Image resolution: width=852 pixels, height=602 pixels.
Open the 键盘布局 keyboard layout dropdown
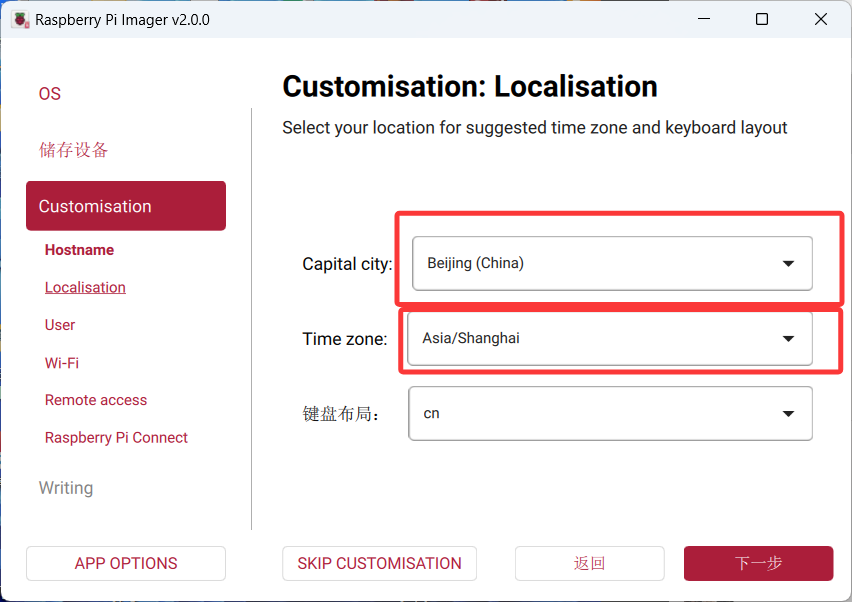(x=610, y=413)
